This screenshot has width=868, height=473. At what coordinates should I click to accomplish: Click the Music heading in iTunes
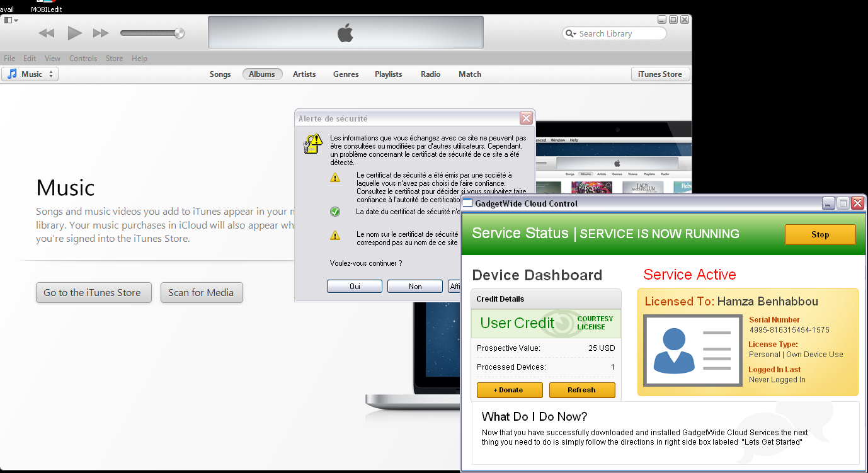66,188
